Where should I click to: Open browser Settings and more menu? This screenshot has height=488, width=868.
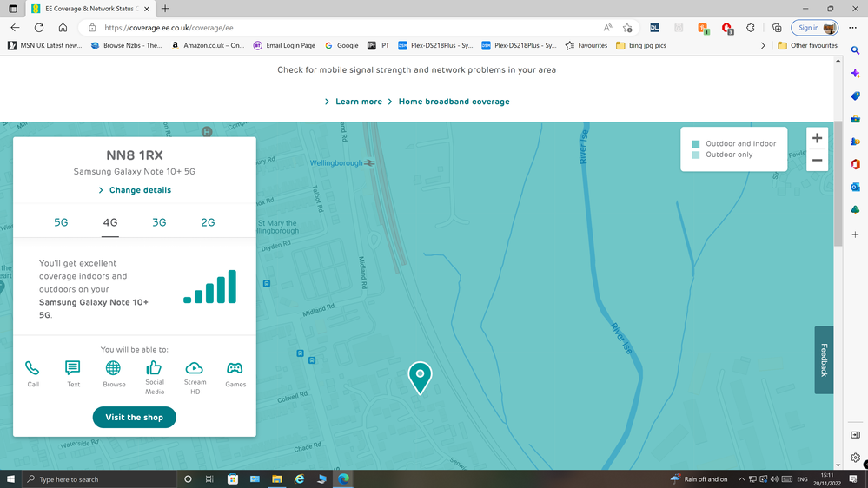coord(852,28)
